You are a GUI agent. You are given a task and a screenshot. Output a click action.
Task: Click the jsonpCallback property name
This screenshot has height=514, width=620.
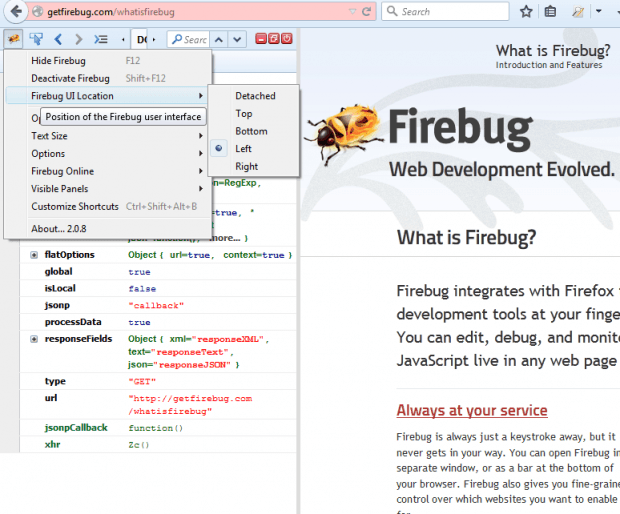click(x=76, y=427)
